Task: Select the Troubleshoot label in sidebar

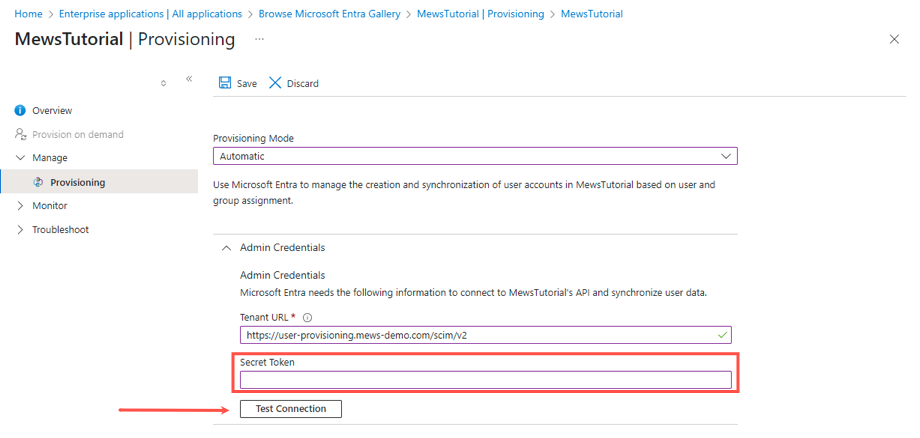Action: click(60, 229)
